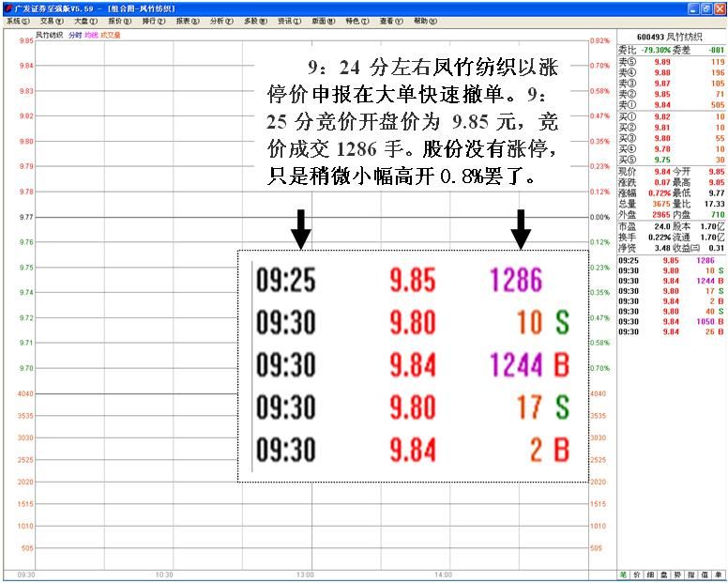Click 收益 value 0.31
Viewport: 728px width, 583px height.
[717, 248]
